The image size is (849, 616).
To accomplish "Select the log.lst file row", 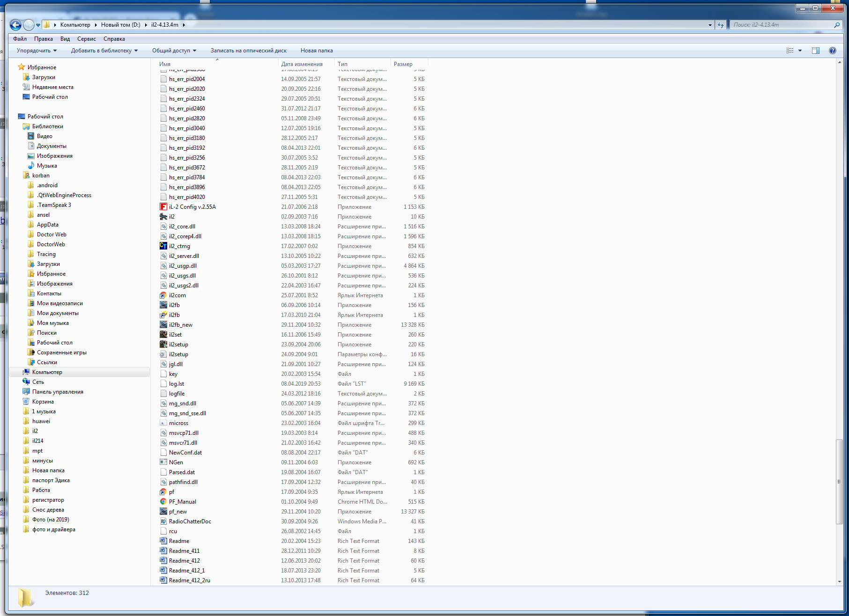I will [292, 384].
